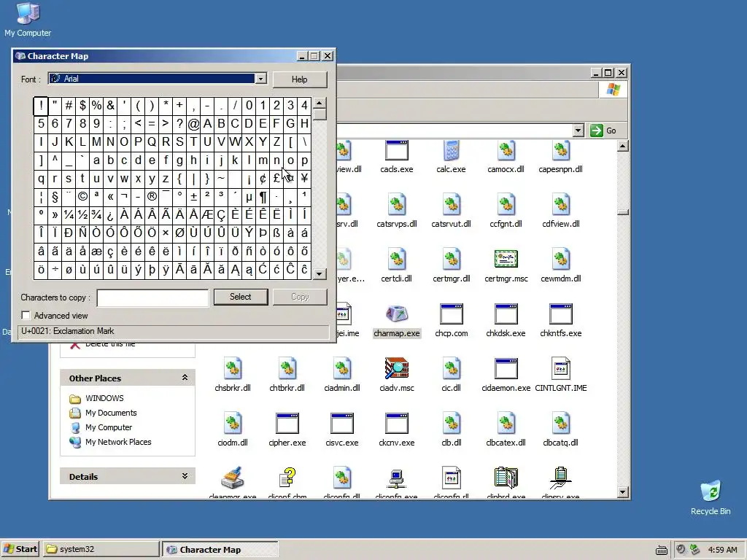Select the cacls.exe file icon
The height and width of the screenshot is (560, 747).
pos(396,150)
